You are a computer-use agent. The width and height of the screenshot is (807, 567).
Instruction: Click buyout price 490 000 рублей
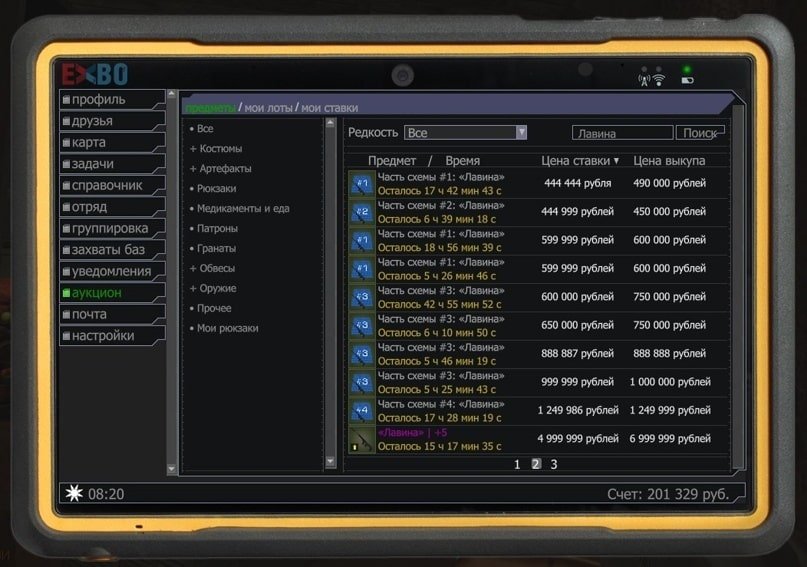click(x=670, y=184)
